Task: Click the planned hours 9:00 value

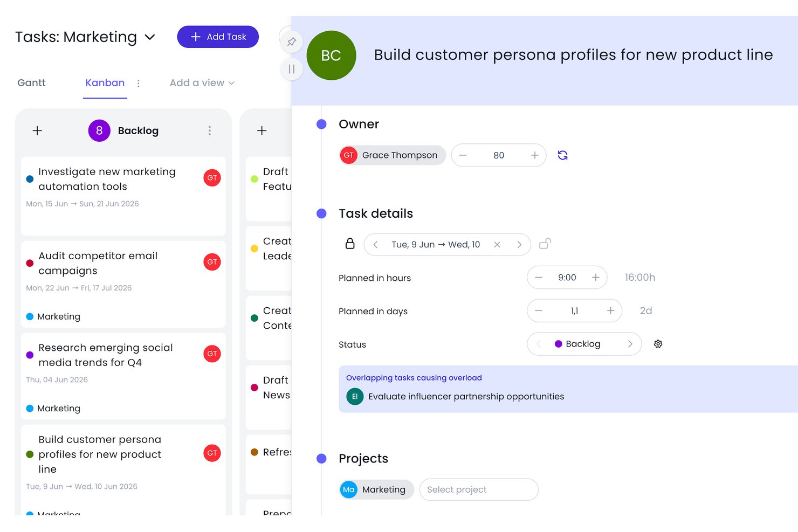Action: point(567,278)
